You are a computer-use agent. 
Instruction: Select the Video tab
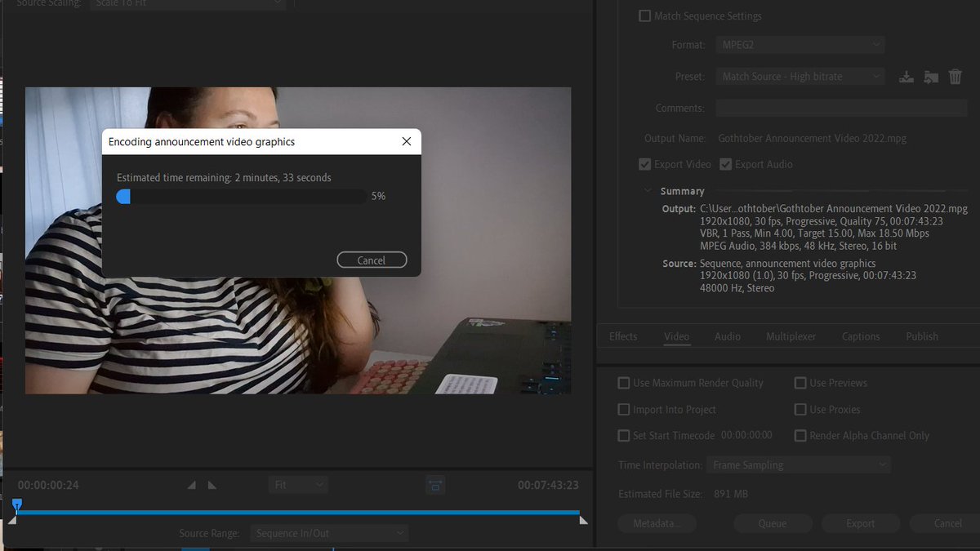pos(677,336)
